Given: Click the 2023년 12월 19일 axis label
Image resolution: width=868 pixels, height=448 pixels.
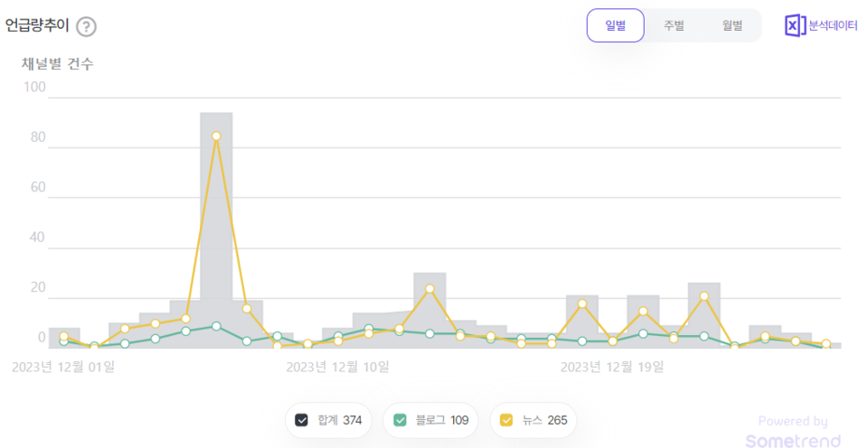Looking at the screenshot, I should (x=612, y=367).
